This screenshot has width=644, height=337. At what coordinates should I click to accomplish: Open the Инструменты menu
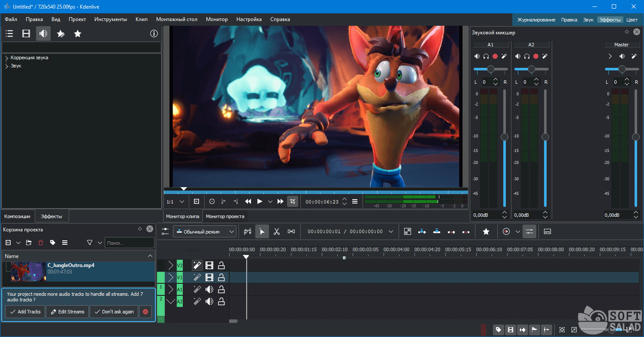click(111, 19)
